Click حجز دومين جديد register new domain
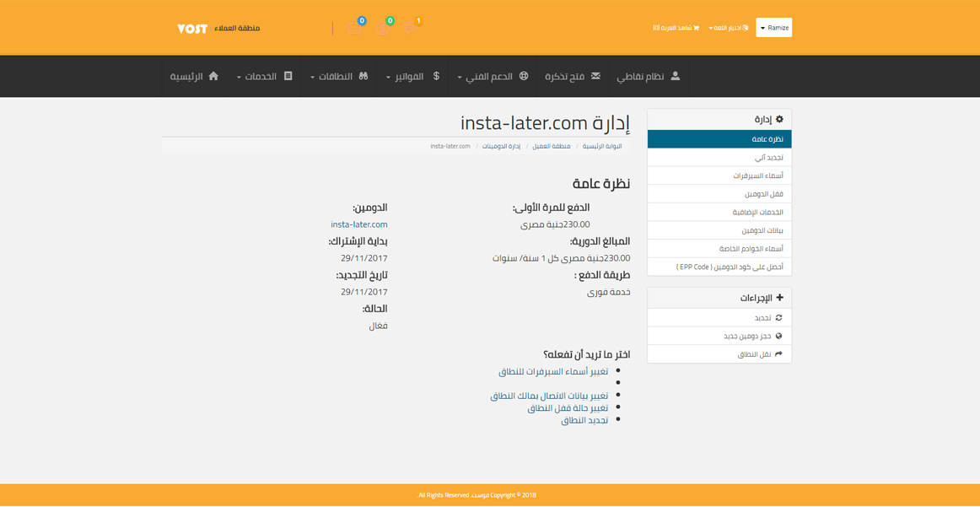The width and height of the screenshot is (980, 507). pos(719,336)
